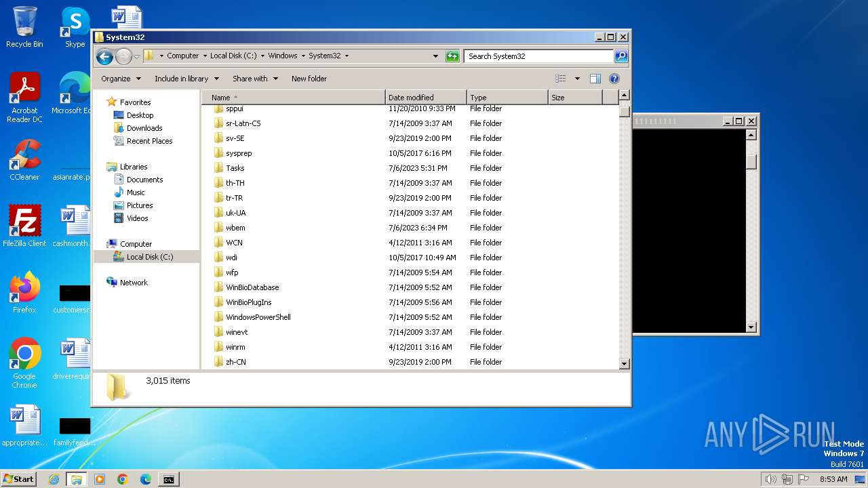Screen dimensions: 868x488
Task: Select Network in navigation pane
Action: [134, 283]
